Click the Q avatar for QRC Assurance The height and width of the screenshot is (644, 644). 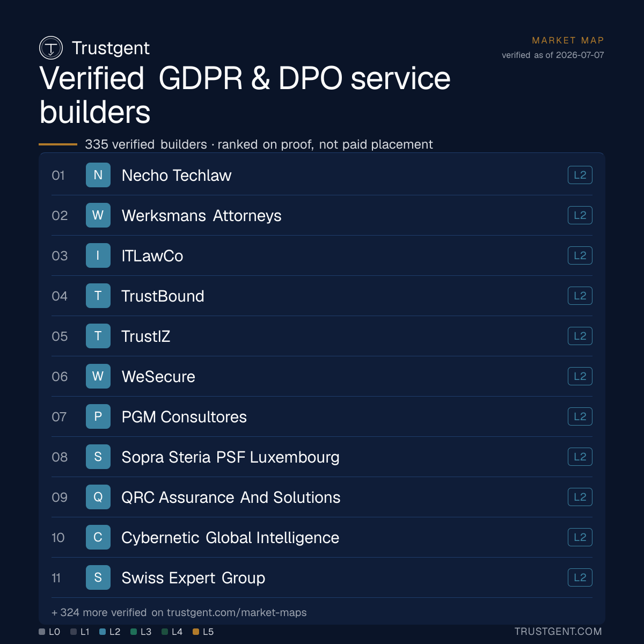click(x=98, y=497)
